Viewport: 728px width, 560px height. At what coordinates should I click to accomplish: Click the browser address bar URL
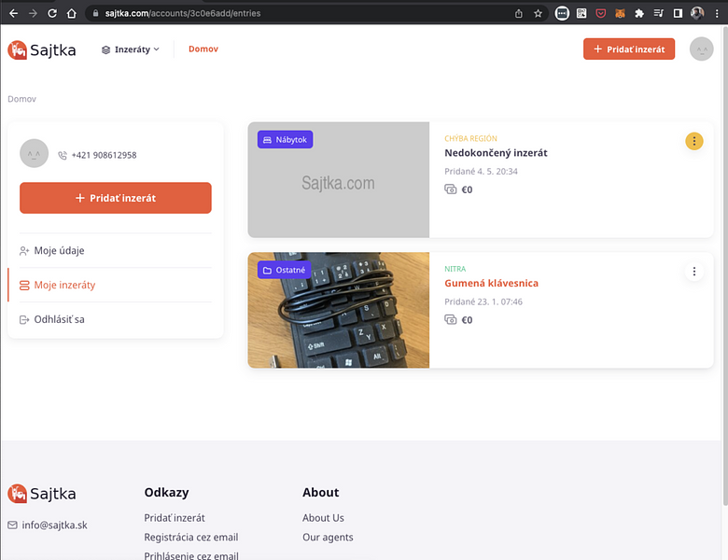[x=280, y=13]
